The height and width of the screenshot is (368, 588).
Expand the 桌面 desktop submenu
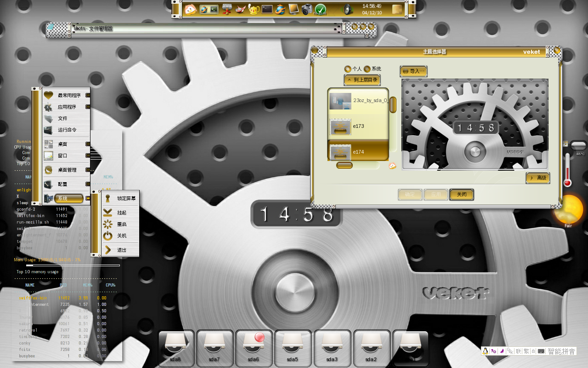pyautogui.click(x=67, y=144)
